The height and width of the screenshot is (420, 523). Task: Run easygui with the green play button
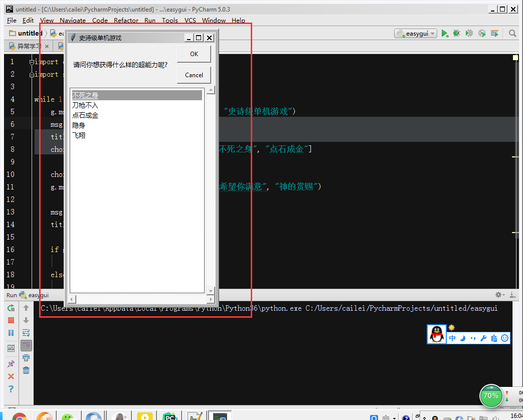(444, 33)
